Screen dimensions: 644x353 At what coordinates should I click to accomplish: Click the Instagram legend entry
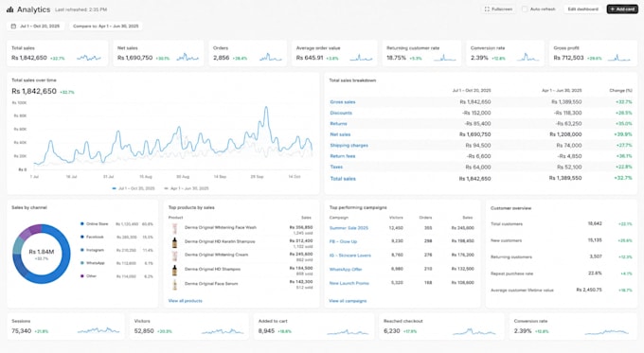(x=116, y=250)
